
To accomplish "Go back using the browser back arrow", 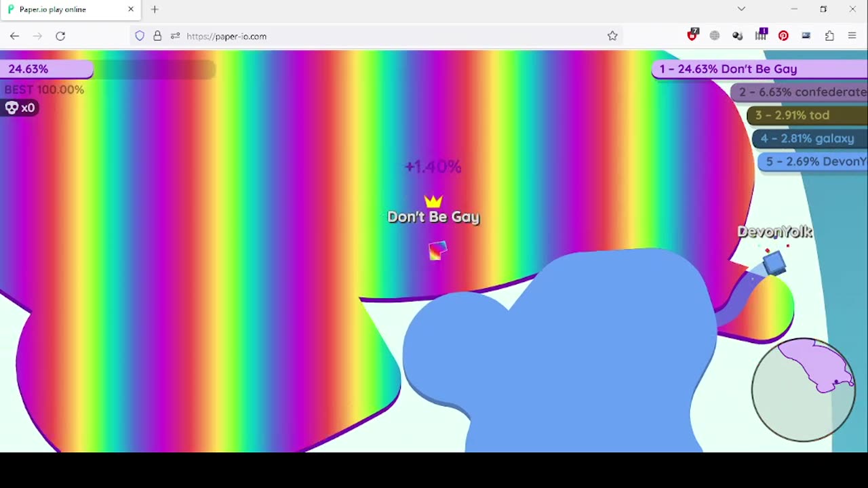I will pyautogui.click(x=14, y=36).
